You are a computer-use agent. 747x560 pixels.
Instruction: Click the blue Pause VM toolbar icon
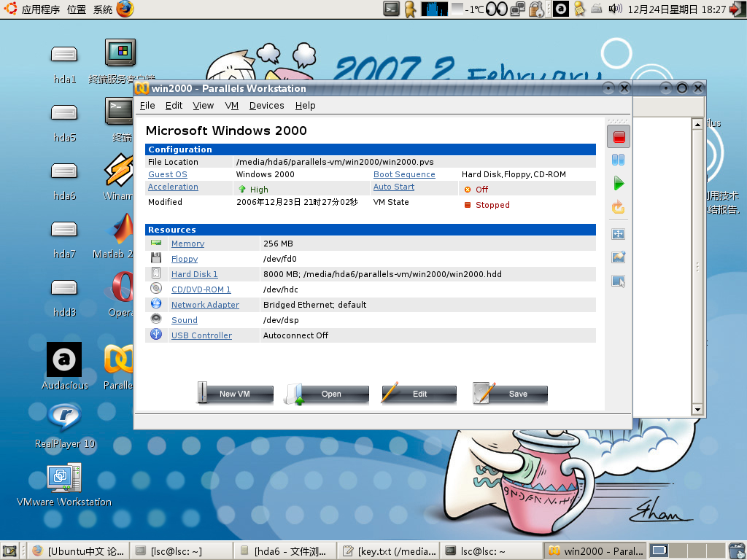pos(619,160)
